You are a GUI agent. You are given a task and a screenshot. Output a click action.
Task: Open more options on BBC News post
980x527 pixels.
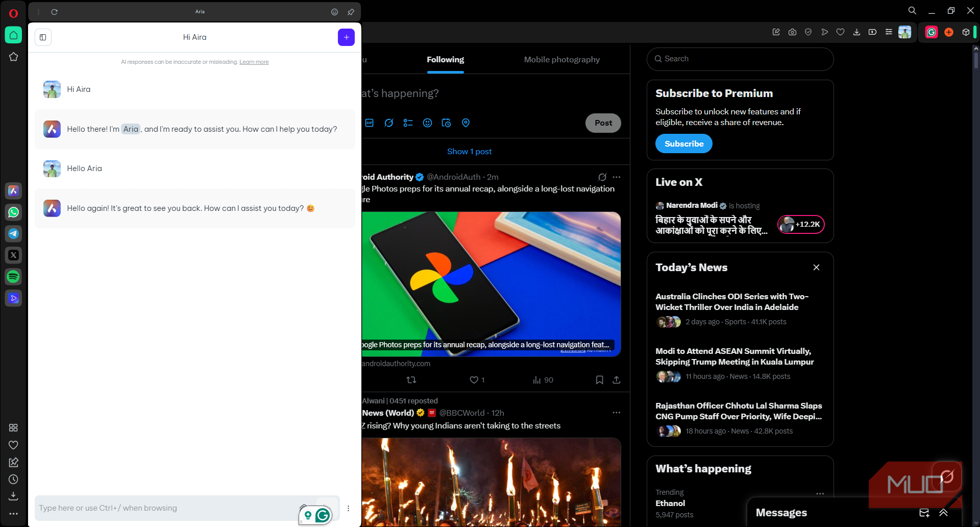[617, 413]
